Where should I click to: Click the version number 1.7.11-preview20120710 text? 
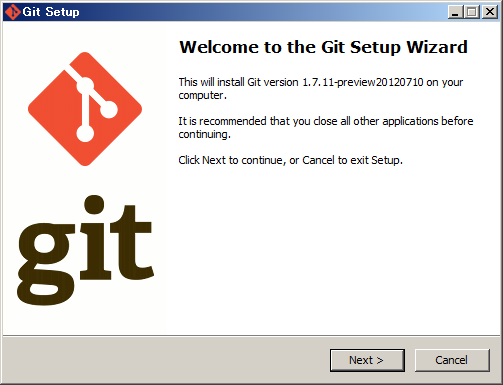[x=363, y=82]
